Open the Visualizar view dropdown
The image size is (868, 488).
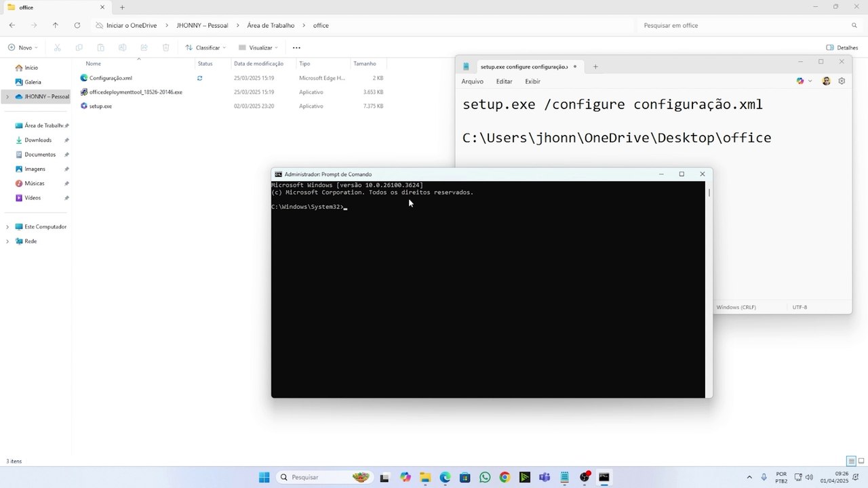[259, 47]
